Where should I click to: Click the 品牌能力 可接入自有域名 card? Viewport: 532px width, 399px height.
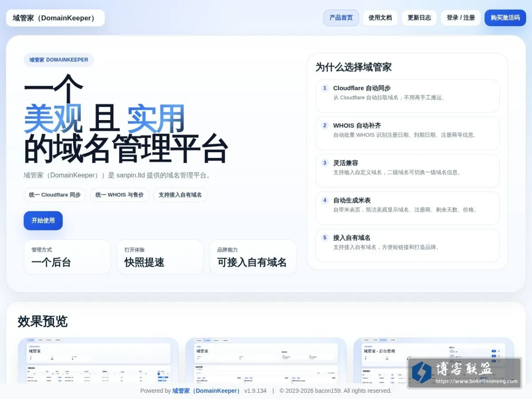(253, 257)
